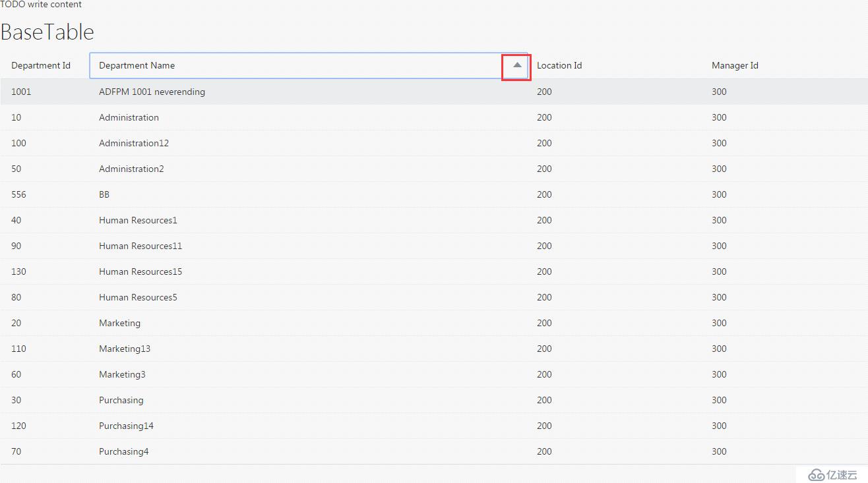Click Manager Id 300 in Administration2 row
This screenshot has height=483, width=868.
tap(719, 169)
